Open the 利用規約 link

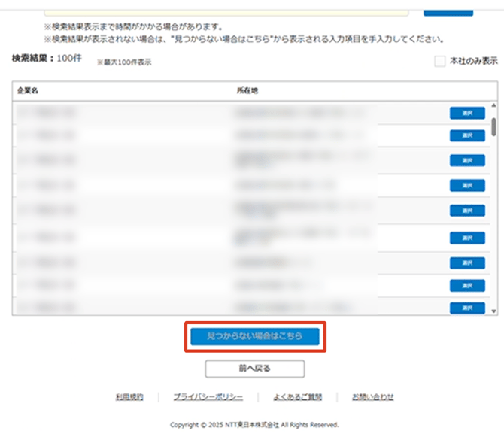(x=129, y=396)
